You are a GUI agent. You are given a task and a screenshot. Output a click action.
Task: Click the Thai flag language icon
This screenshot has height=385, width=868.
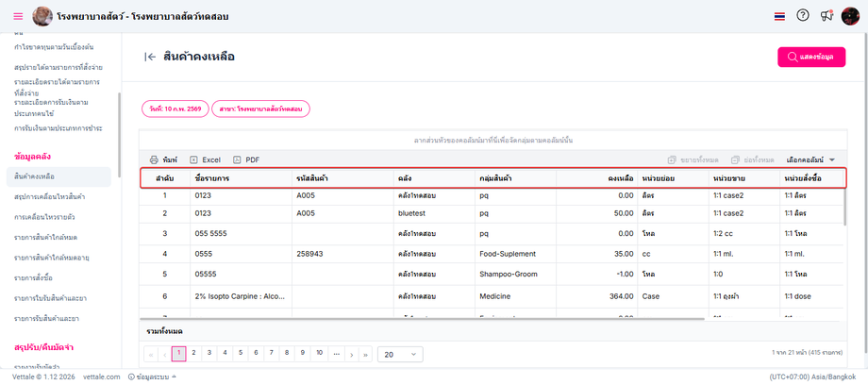coord(778,16)
